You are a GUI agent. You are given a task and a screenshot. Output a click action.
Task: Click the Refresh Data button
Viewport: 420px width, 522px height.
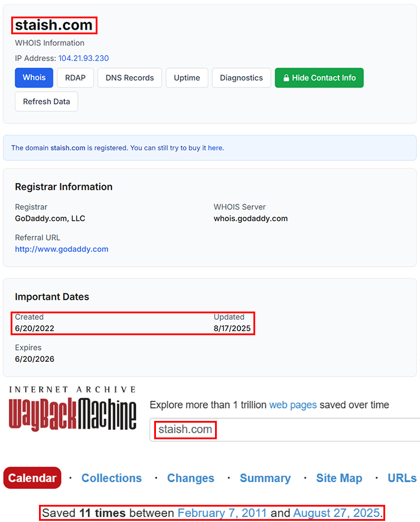tap(47, 102)
